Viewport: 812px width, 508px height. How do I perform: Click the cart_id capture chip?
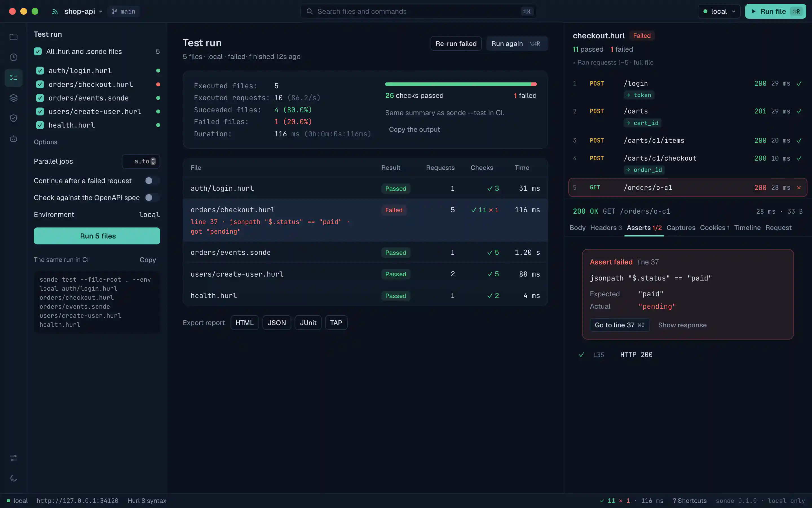pos(643,123)
